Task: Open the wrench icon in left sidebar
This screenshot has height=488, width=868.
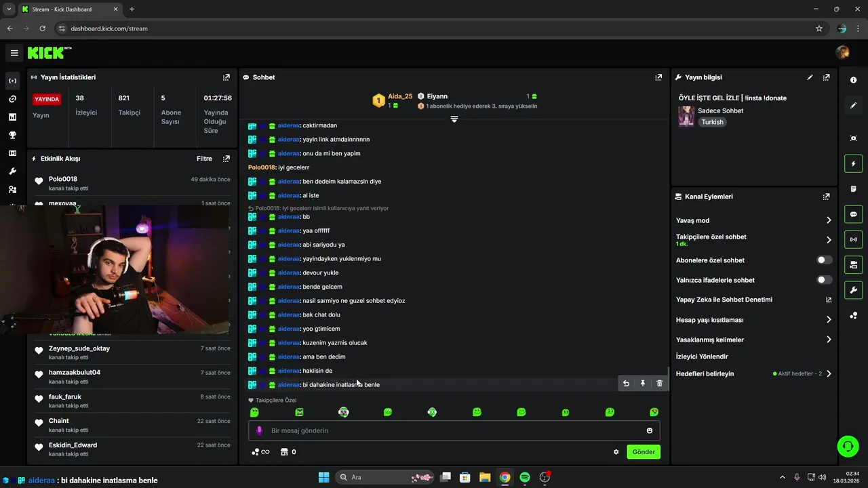Action: pos(12,171)
